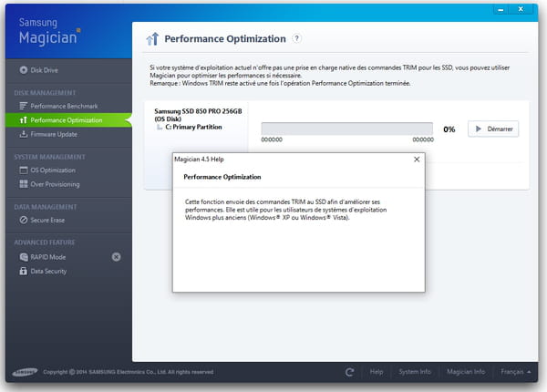
Task: Click the Samsung Magician logo title
Action: 49,31
